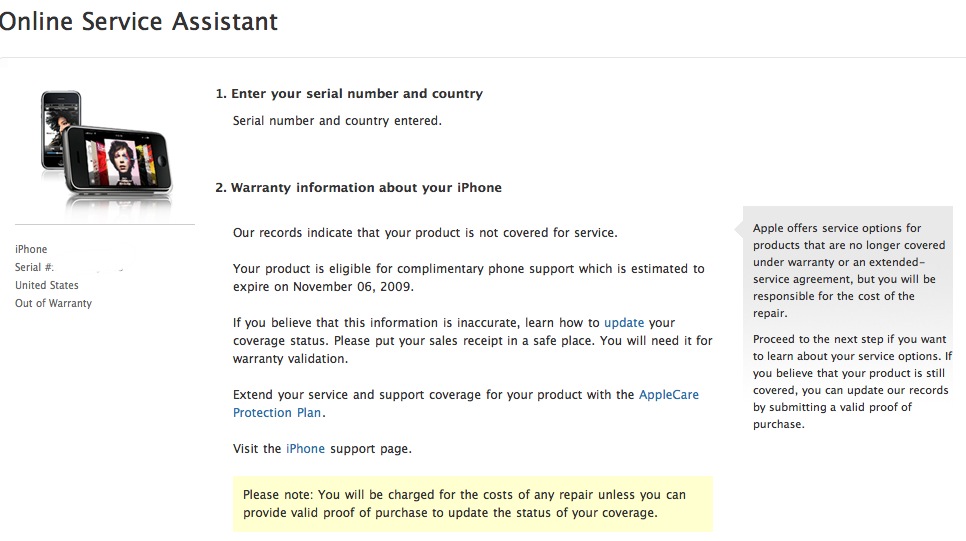Click 'Serial number and country entered' text
966x541 pixels.
337,121
